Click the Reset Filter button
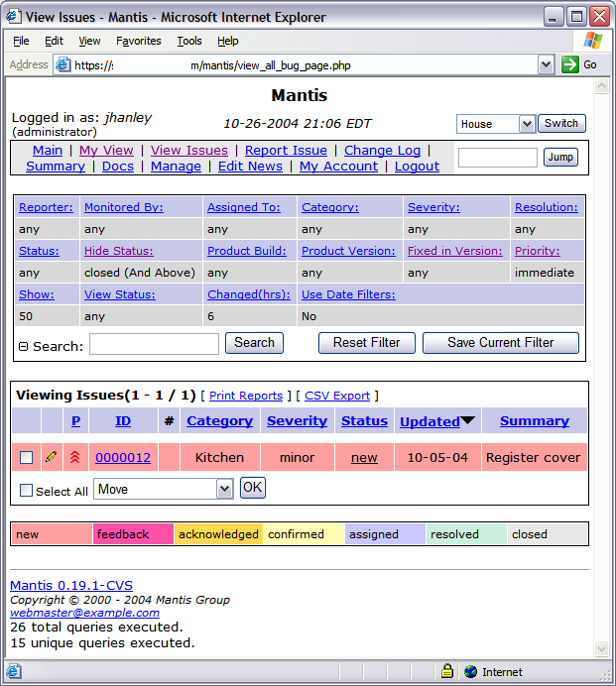The height and width of the screenshot is (686, 616). [366, 343]
